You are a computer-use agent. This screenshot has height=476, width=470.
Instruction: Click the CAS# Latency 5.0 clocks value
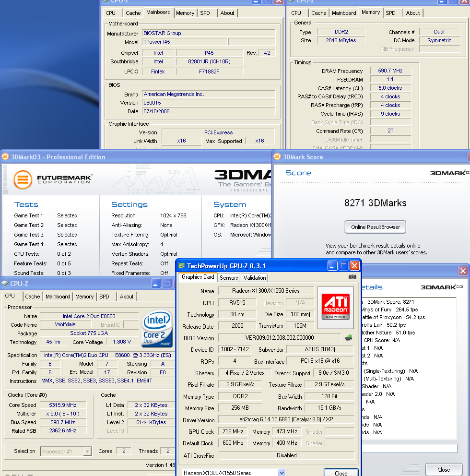click(390, 88)
